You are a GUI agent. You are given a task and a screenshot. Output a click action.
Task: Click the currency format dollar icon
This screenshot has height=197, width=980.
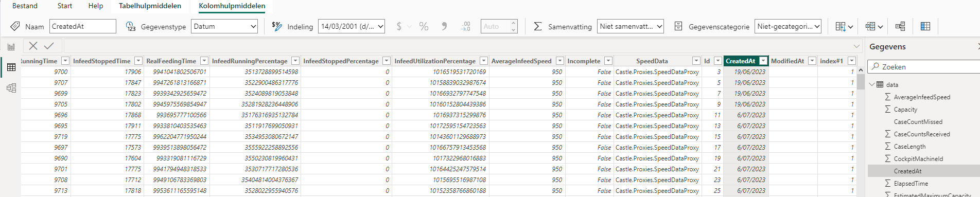399,26
